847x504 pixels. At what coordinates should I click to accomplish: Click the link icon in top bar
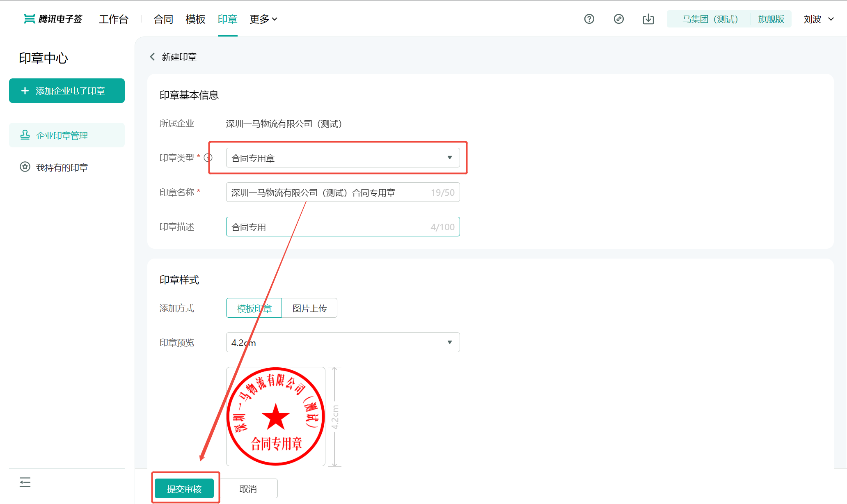[x=618, y=19]
